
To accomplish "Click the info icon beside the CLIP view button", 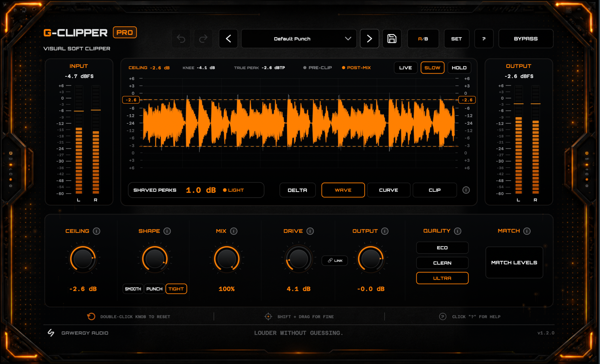I will pyautogui.click(x=466, y=190).
